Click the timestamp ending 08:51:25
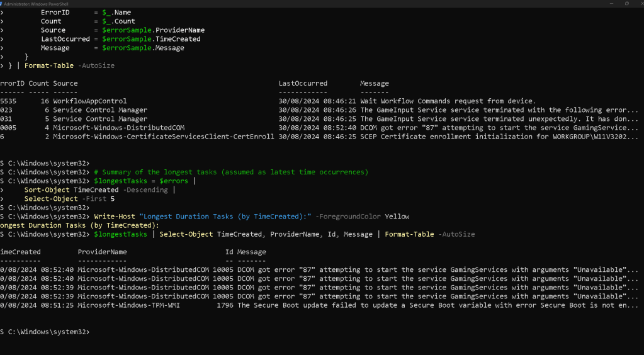 [37, 305]
